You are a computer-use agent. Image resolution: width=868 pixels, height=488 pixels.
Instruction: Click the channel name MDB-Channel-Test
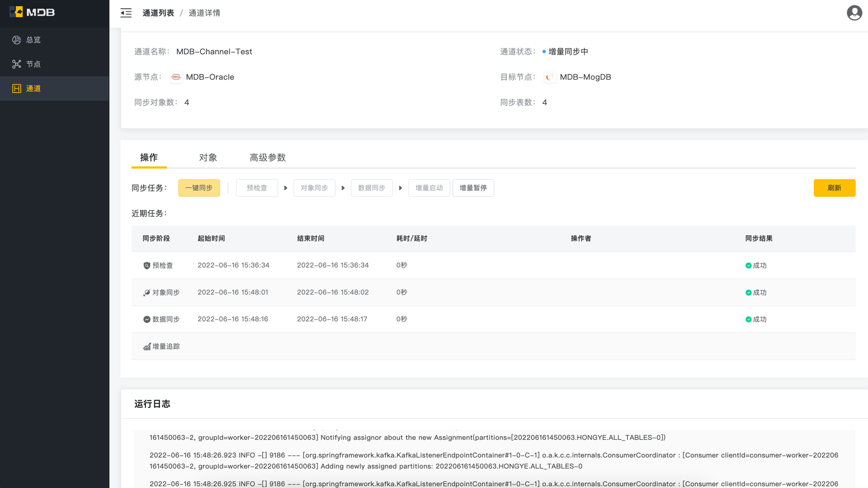pos(214,51)
